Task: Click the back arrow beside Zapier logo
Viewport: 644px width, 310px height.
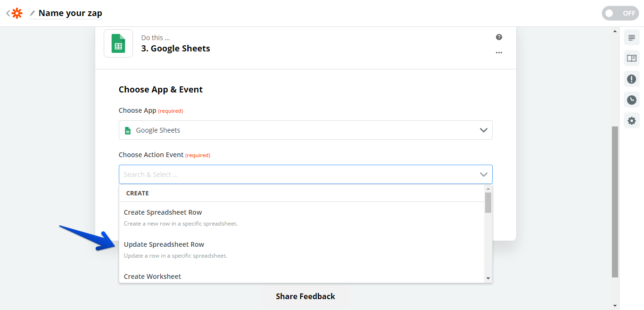Action: point(8,13)
